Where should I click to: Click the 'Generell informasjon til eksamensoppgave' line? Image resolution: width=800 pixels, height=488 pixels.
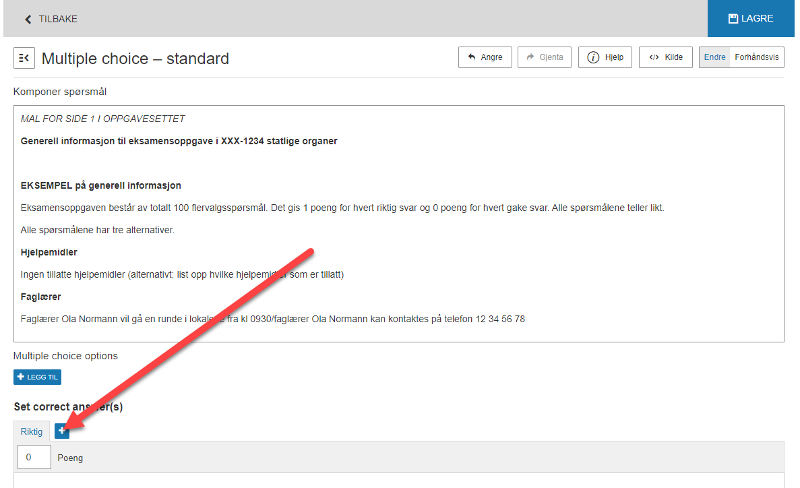click(x=179, y=141)
